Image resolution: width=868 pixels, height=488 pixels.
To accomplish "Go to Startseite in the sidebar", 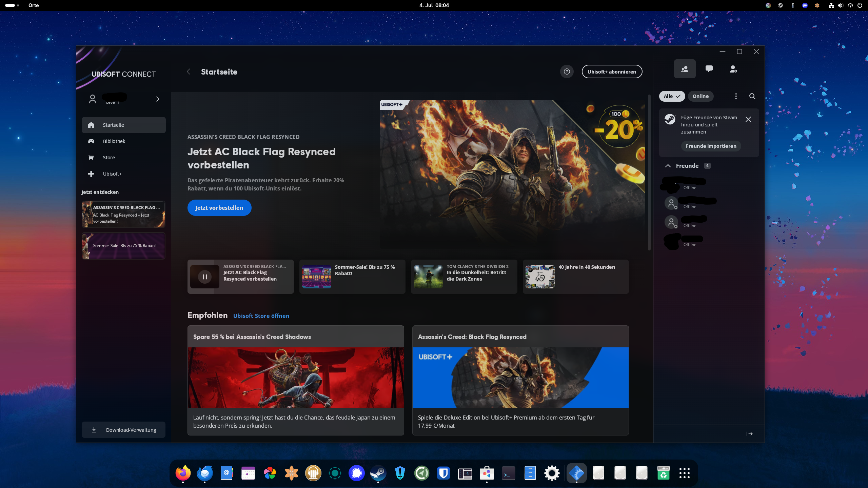I will pos(123,125).
